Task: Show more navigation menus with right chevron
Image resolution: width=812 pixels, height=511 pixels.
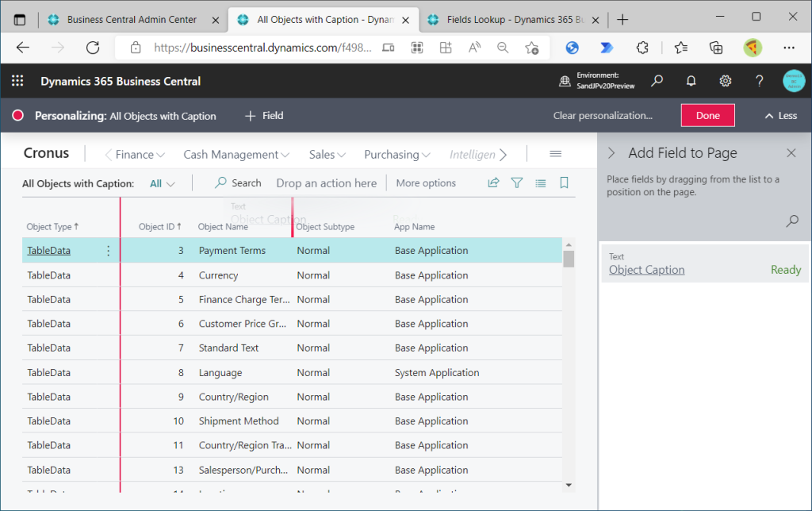Action: coord(503,155)
